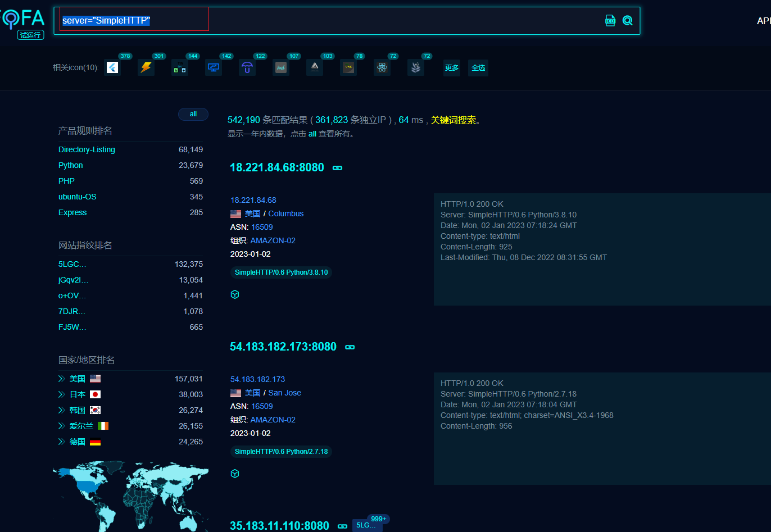Filter by Python product
Viewport: 771px width, 532px height.
point(71,165)
